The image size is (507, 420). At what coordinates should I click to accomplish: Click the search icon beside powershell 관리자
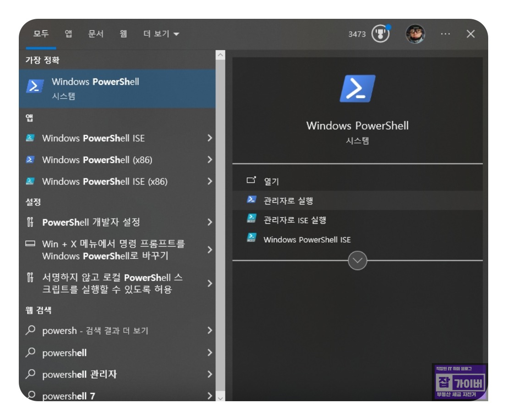[x=30, y=374]
